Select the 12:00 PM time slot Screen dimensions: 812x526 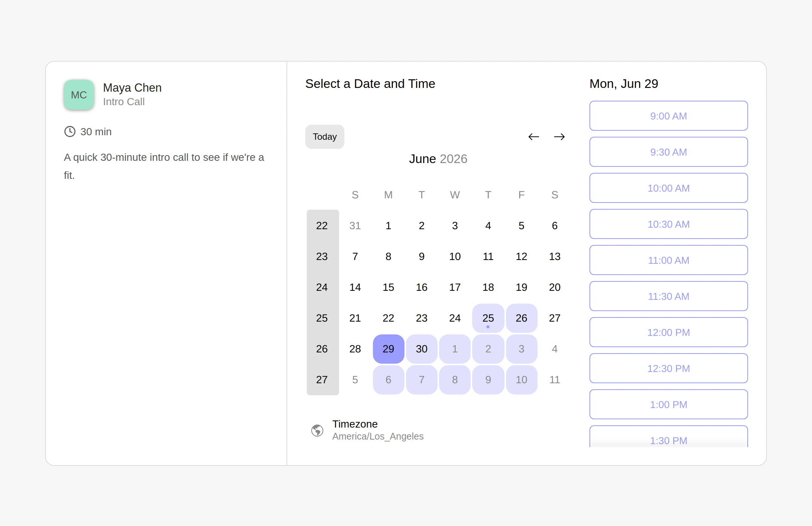(x=668, y=332)
